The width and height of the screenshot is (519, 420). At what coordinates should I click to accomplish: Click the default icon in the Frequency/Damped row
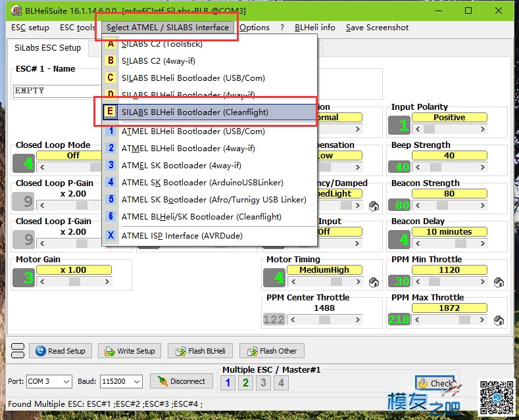pyautogui.click(x=374, y=206)
